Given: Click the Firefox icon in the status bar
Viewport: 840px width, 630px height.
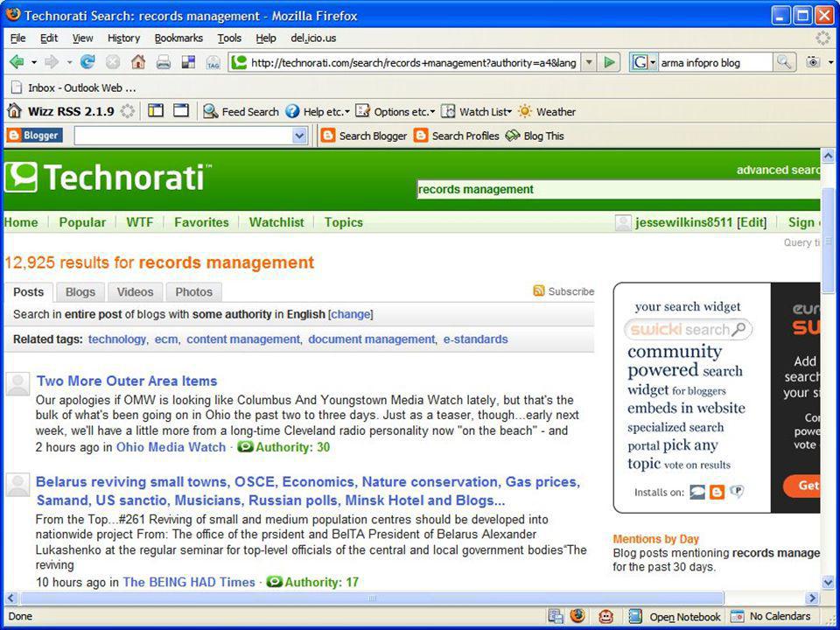Looking at the screenshot, I should tap(577, 616).
